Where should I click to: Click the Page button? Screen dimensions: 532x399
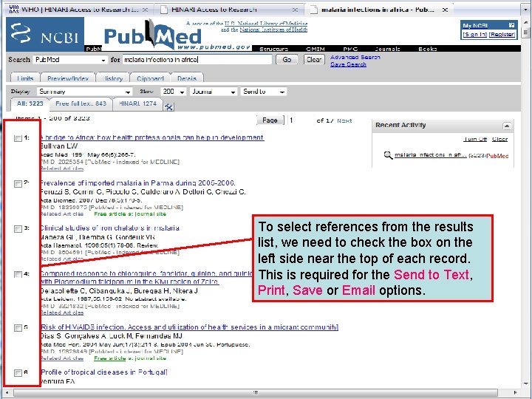click(x=270, y=120)
